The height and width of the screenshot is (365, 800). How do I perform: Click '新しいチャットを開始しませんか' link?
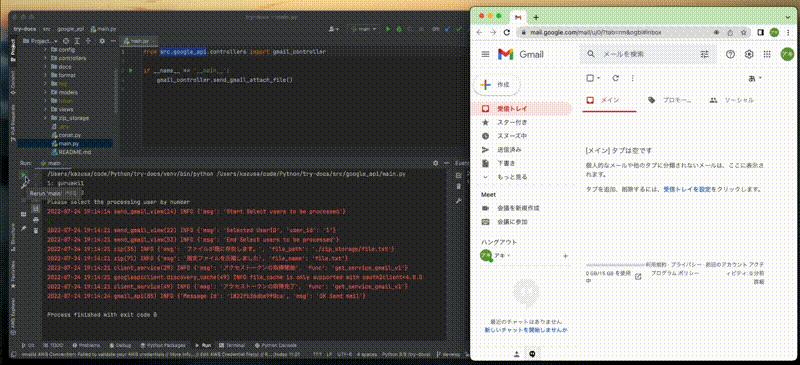point(526,330)
